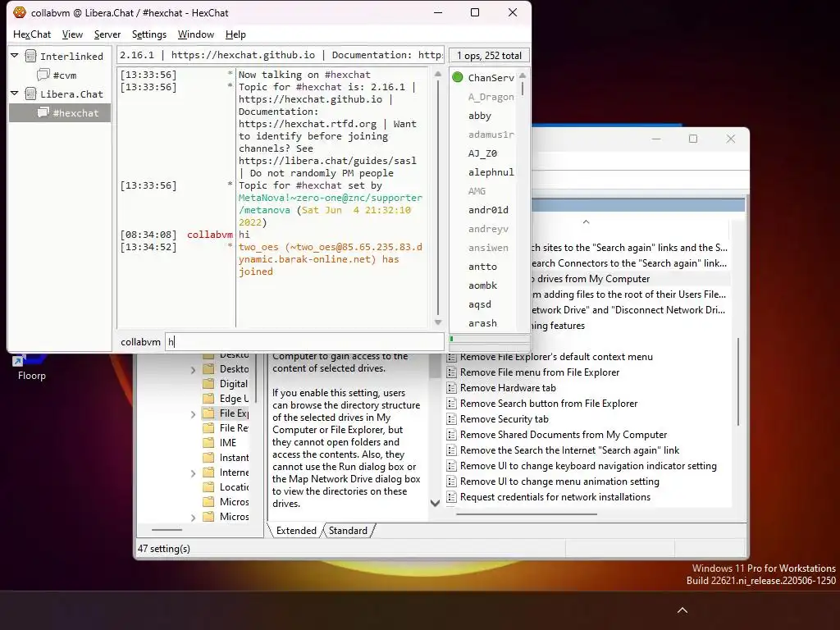
Task: Collapse the Libera.Chat network tree
Action: (15, 94)
